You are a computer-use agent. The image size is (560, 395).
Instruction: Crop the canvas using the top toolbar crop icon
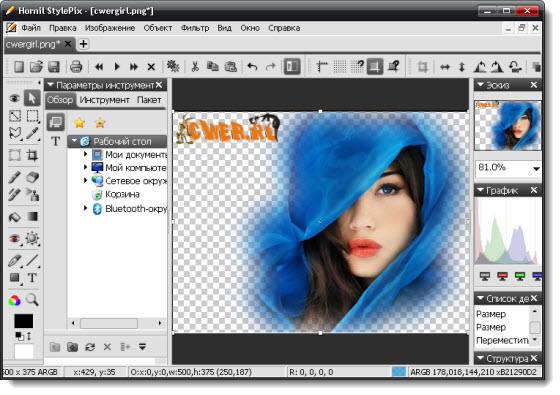click(423, 67)
